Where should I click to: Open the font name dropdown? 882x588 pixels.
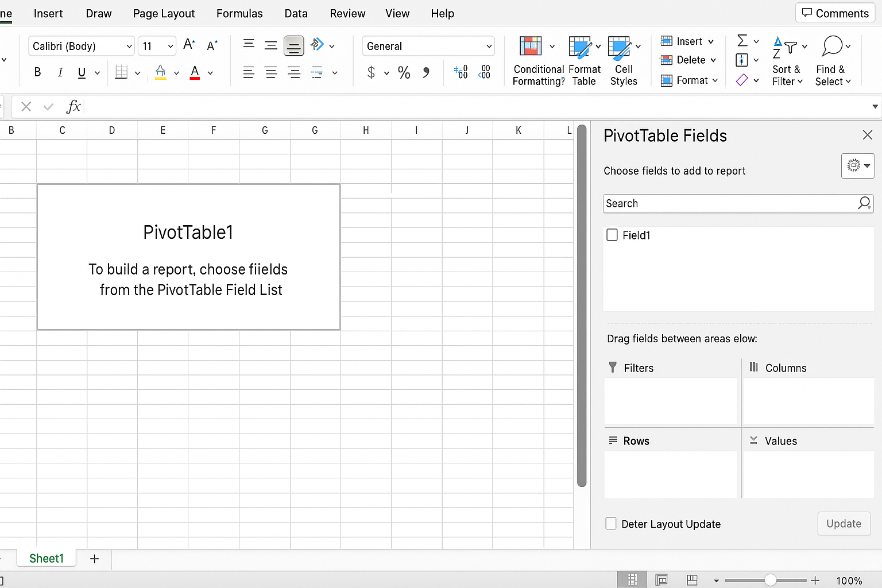[129, 46]
